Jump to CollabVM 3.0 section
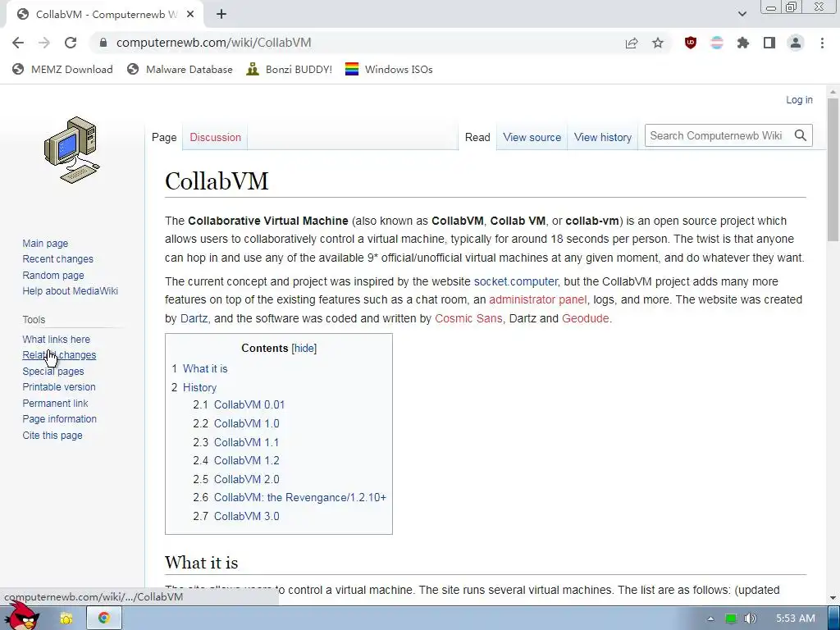Viewport: 840px width, 630px height. pyautogui.click(x=246, y=517)
